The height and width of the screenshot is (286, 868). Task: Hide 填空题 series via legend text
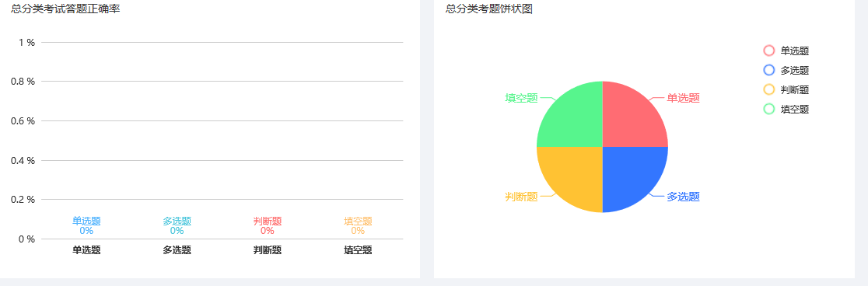(795, 110)
